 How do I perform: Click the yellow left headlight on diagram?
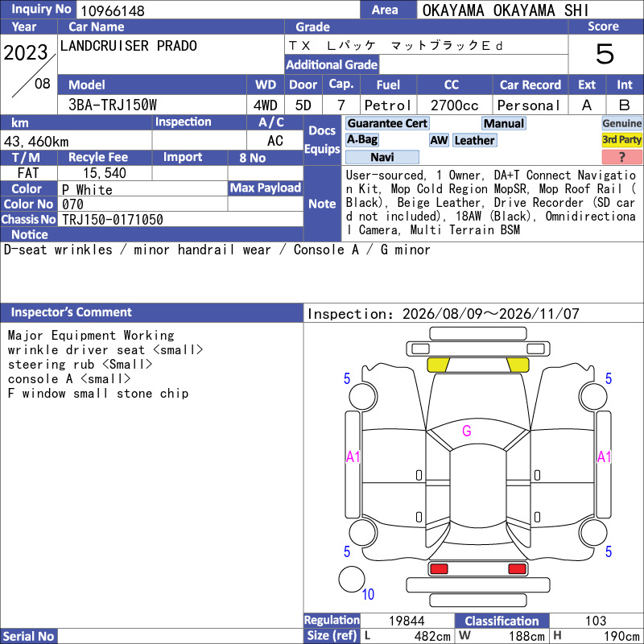[438, 365]
